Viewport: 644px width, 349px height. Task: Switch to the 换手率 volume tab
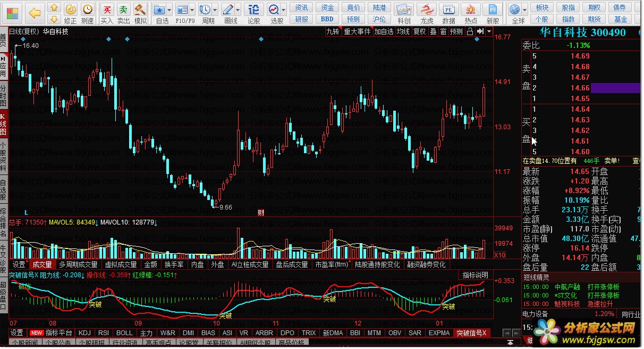point(174,264)
